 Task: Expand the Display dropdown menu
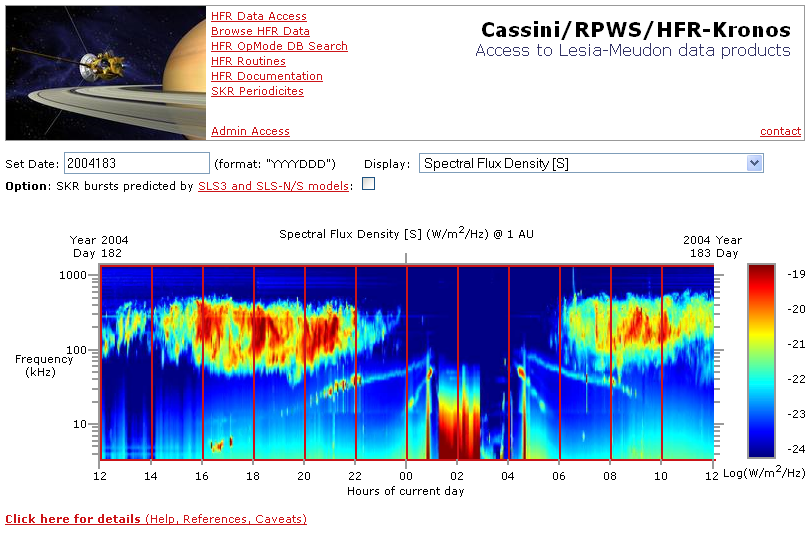(x=591, y=163)
